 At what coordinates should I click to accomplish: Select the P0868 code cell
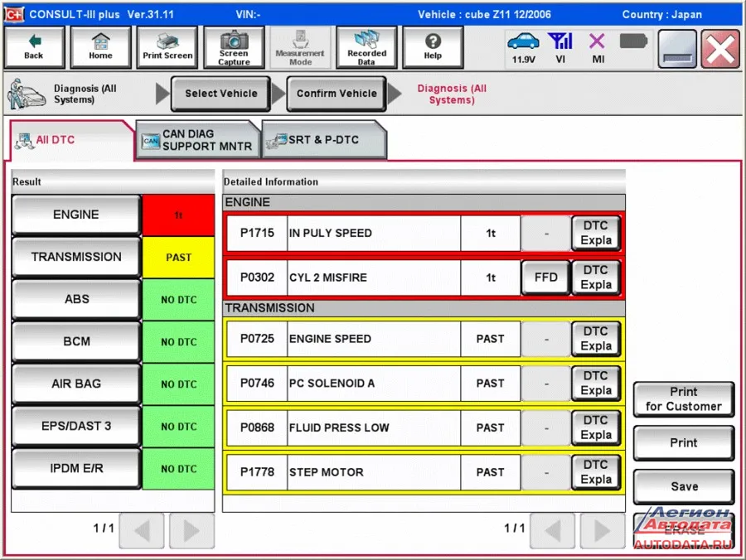[x=257, y=427]
